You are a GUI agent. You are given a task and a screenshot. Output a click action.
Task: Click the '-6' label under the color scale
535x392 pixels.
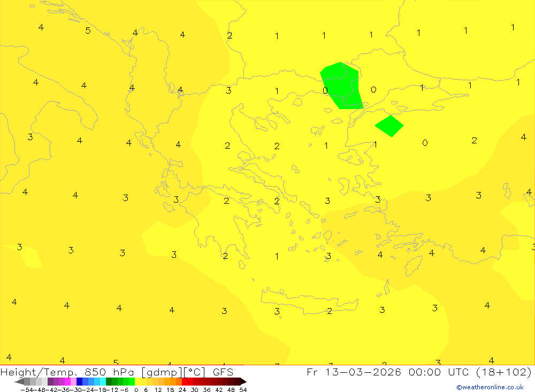pyautogui.click(x=124, y=390)
